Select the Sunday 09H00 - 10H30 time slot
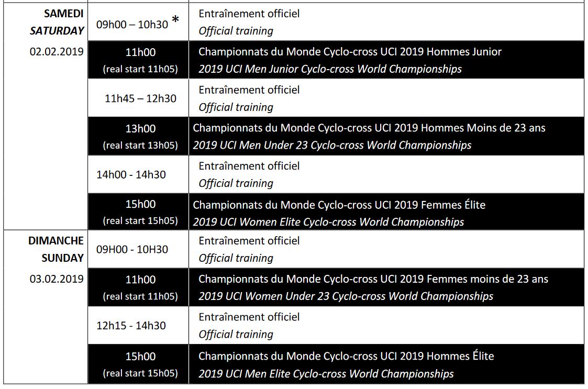The width and height of the screenshot is (588, 389). pos(132,249)
